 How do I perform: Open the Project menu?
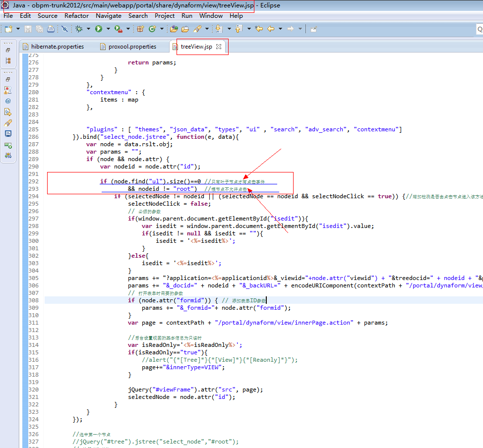click(165, 16)
